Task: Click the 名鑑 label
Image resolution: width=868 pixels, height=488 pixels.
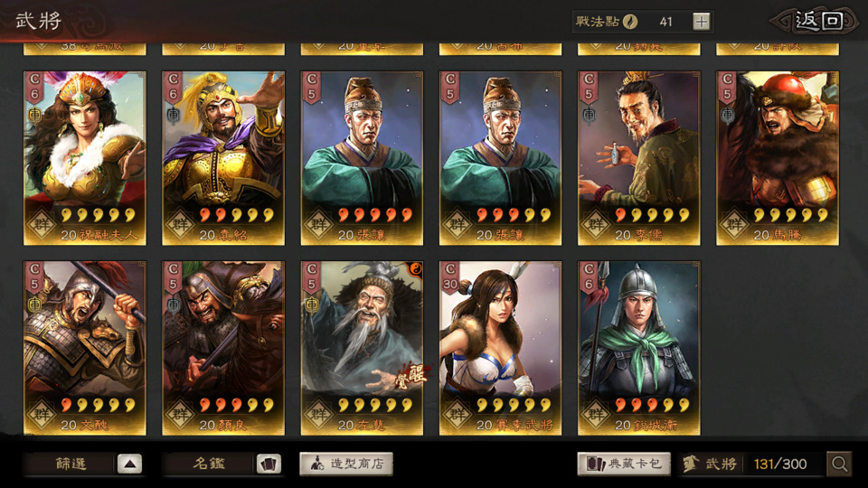Action: (x=209, y=464)
